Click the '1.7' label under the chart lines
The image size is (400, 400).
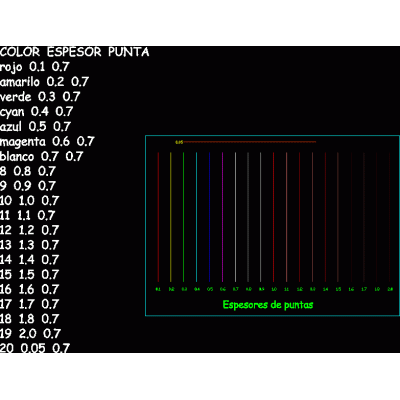click(x=364, y=289)
